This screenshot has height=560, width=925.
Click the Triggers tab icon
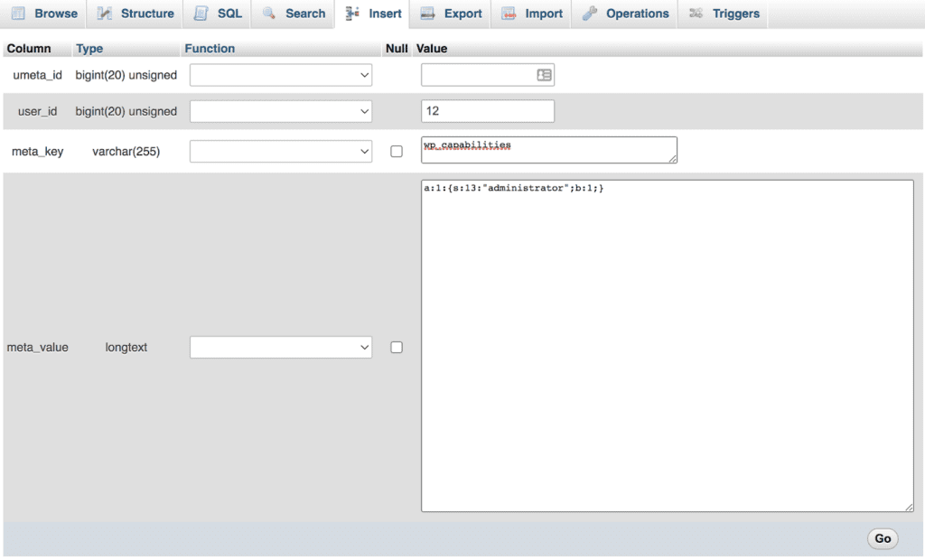(x=696, y=14)
